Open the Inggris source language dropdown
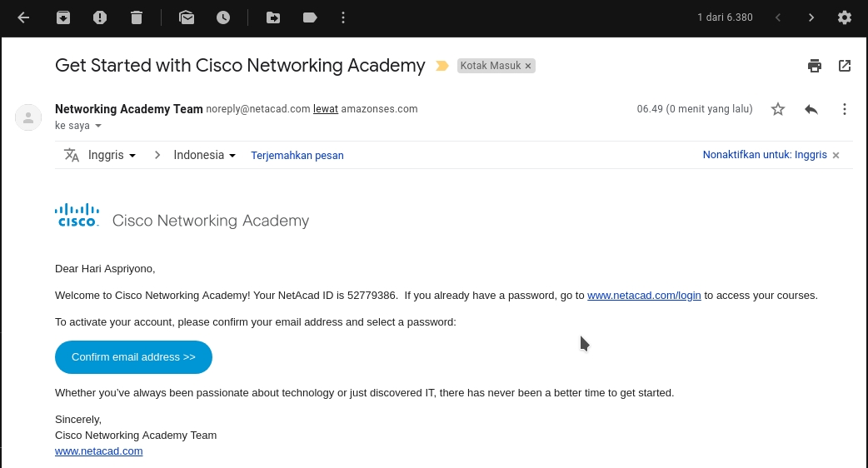 coord(112,155)
